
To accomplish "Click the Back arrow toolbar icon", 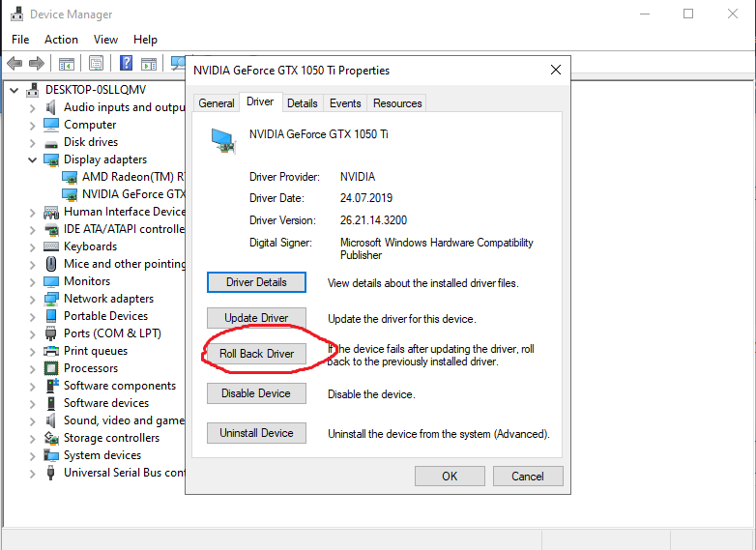I will (15, 63).
